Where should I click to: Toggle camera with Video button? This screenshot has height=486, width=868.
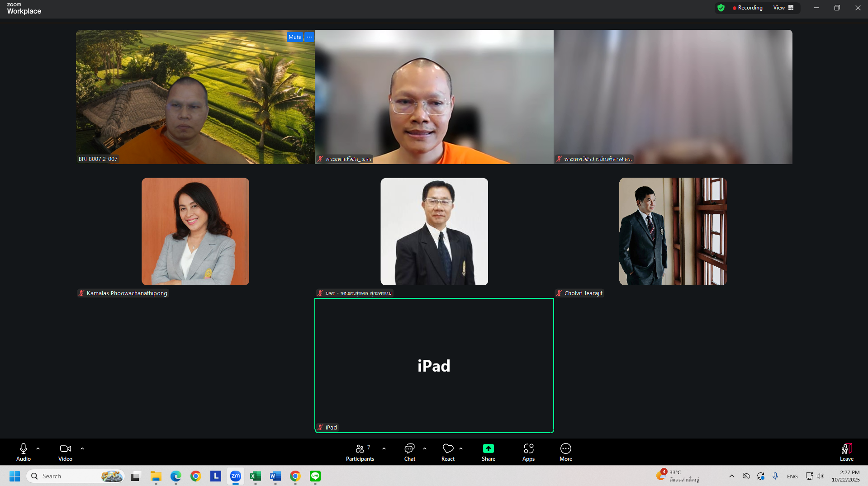[x=65, y=452]
